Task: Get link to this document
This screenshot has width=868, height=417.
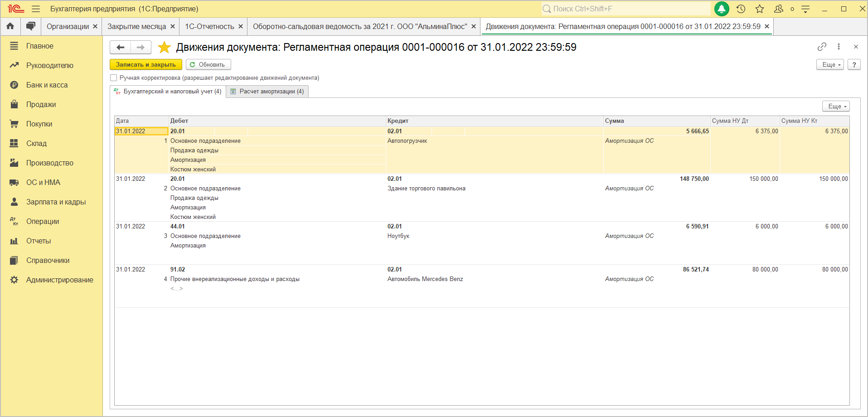Action: (822, 47)
